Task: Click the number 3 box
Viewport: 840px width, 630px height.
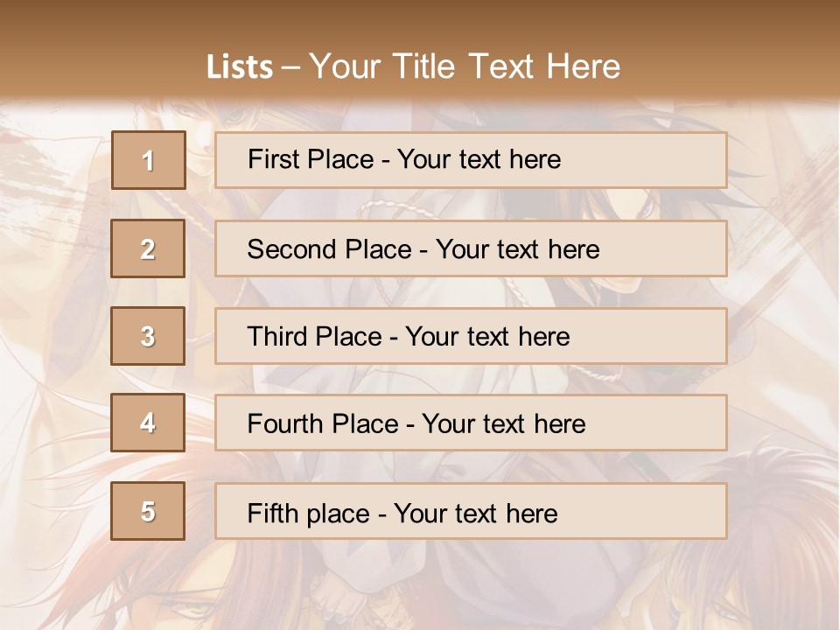Action: [148, 336]
